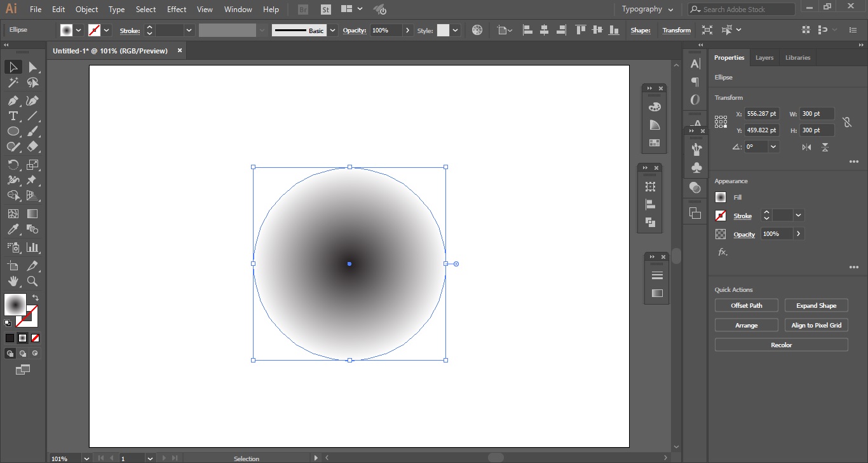
Task: Swap fill and stroke colors in the toolbar
Action: click(x=36, y=296)
